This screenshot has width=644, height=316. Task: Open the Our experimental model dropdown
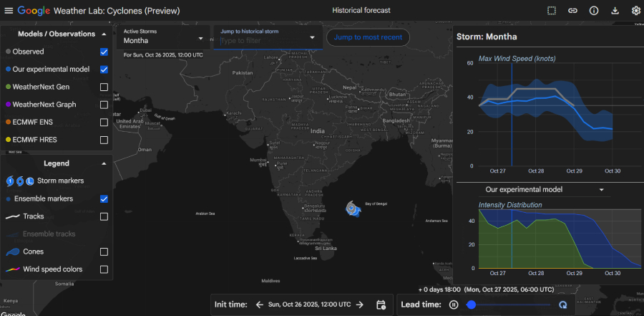(x=545, y=190)
